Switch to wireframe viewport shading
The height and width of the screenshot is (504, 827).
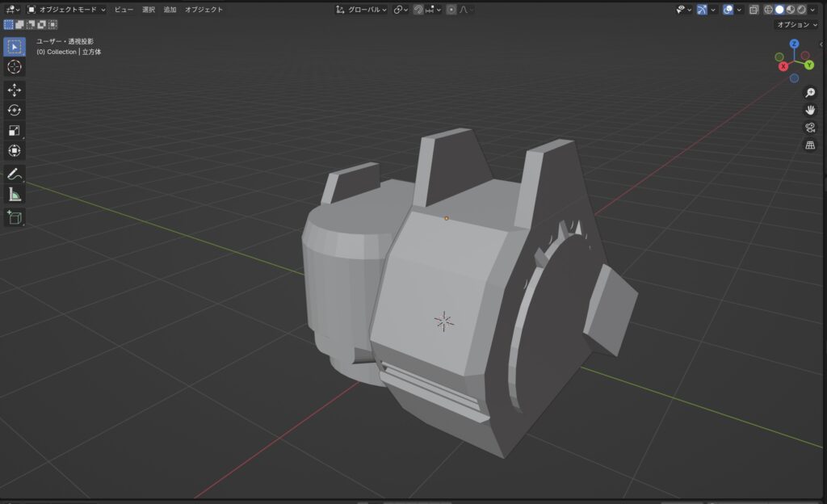[768, 10]
